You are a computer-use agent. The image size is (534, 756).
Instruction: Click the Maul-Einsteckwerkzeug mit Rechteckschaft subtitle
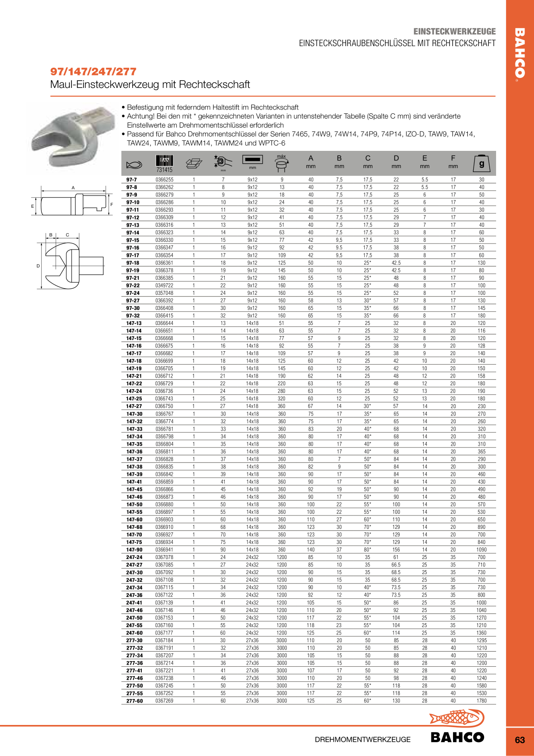[x=150, y=84]
